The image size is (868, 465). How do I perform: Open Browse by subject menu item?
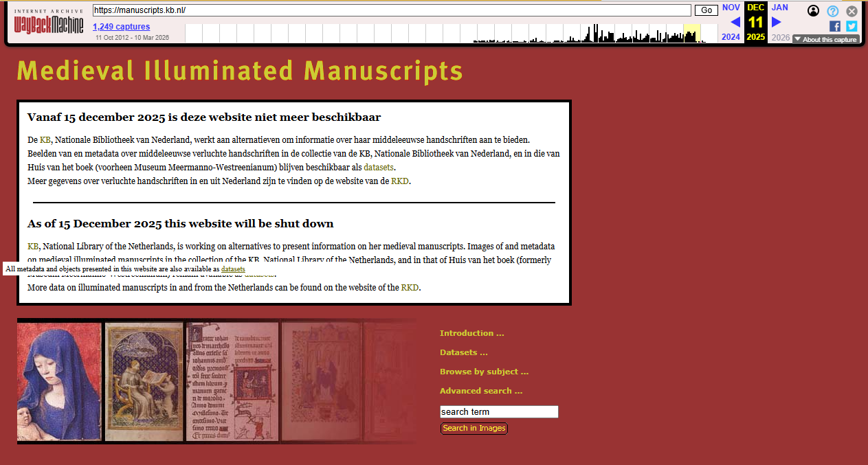pyautogui.click(x=485, y=372)
